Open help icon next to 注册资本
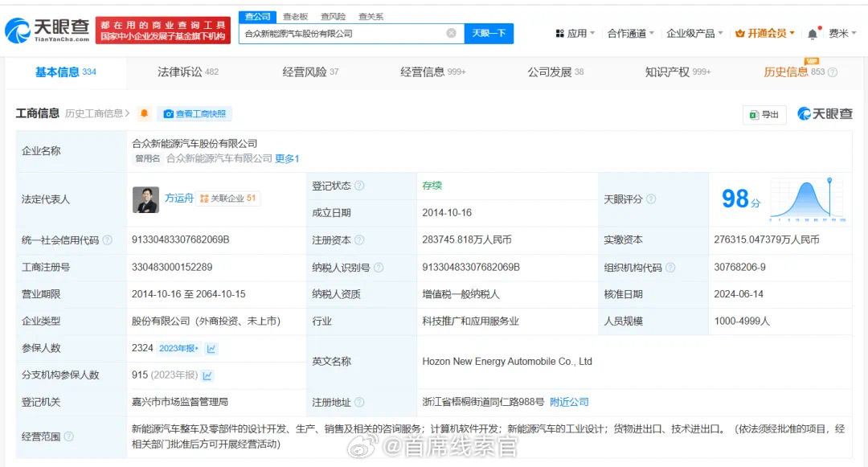This screenshot has height=467, width=868. coord(359,240)
